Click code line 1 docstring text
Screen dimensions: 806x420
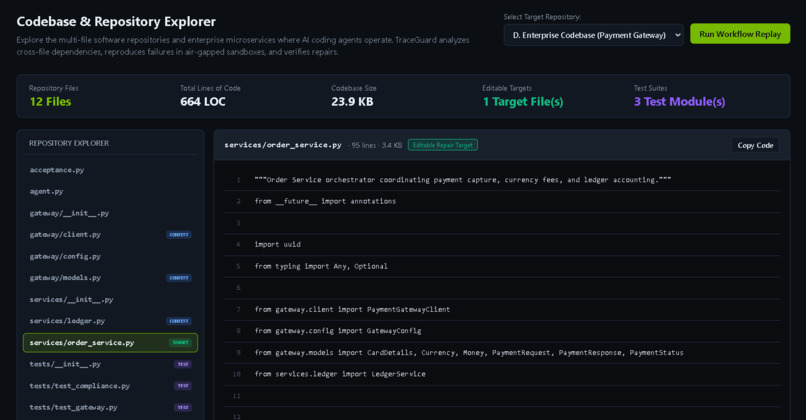pyautogui.click(x=463, y=180)
